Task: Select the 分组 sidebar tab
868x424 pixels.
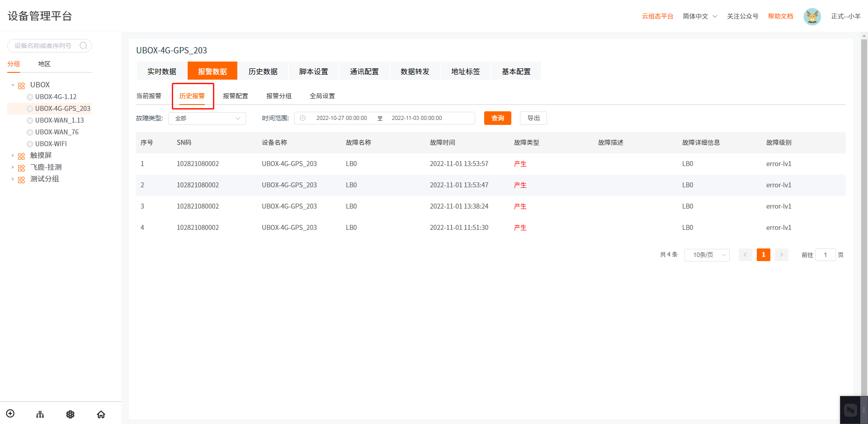Action: [14, 64]
